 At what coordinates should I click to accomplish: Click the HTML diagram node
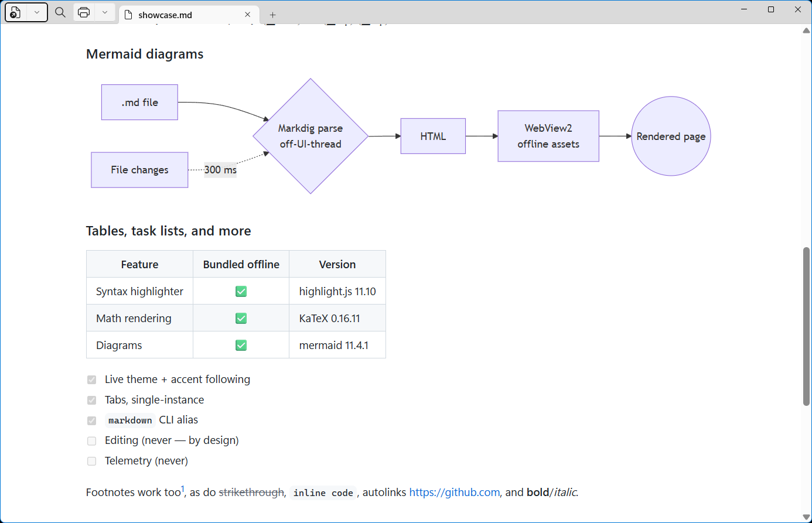pos(433,136)
